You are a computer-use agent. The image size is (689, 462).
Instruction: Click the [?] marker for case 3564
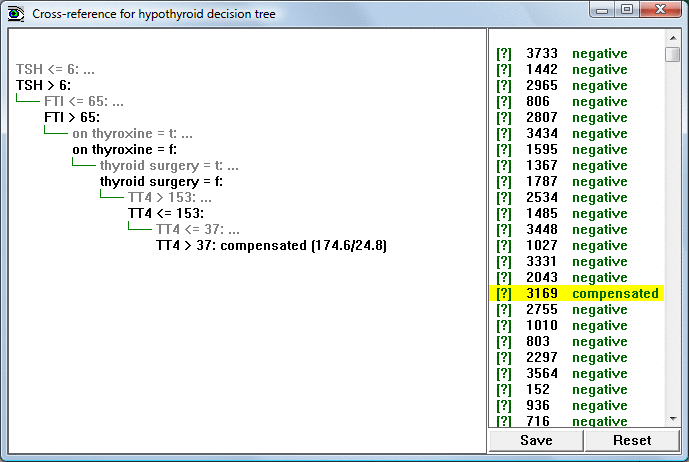[x=504, y=374]
